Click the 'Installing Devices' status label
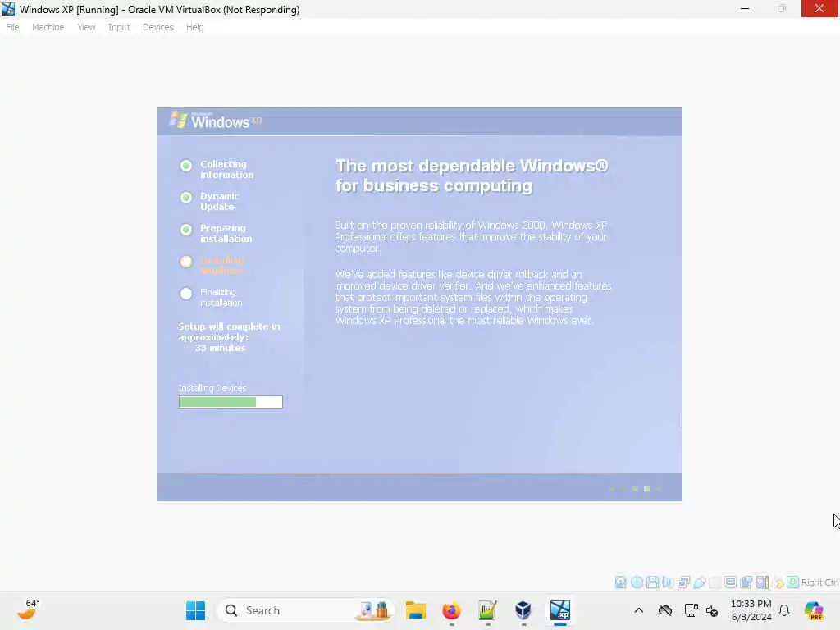The width and height of the screenshot is (840, 630). pos(212,388)
